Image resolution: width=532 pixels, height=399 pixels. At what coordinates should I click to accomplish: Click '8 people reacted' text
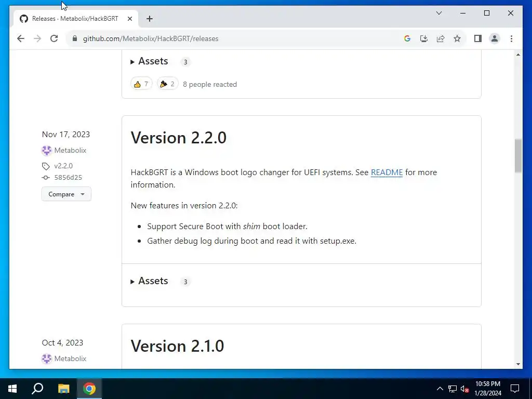pyautogui.click(x=210, y=84)
